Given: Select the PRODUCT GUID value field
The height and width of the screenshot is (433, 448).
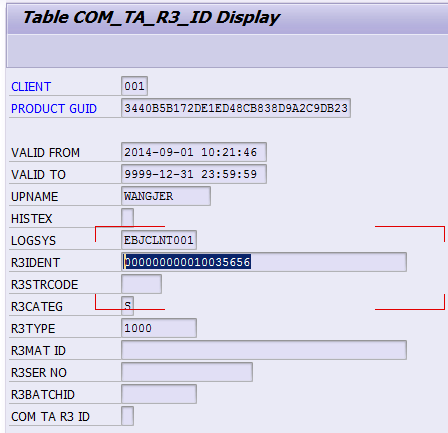Looking at the screenshot, I should coord(236,108).
